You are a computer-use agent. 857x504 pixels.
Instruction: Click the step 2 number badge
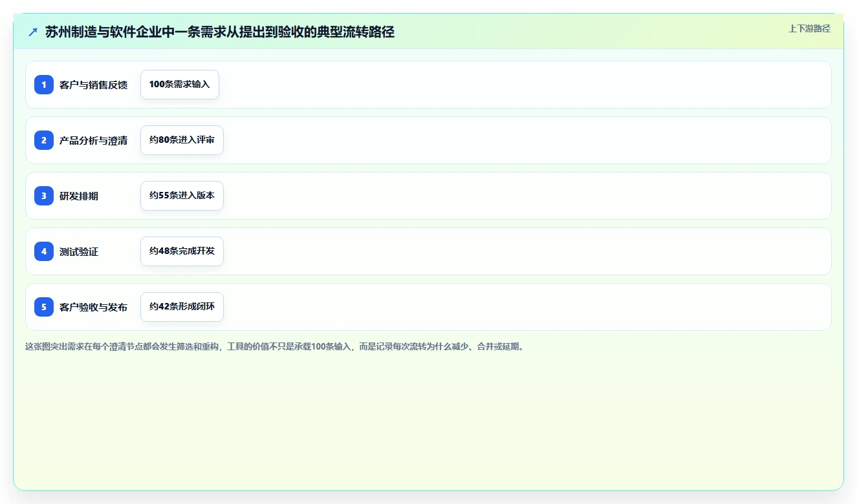click(44, 140)
